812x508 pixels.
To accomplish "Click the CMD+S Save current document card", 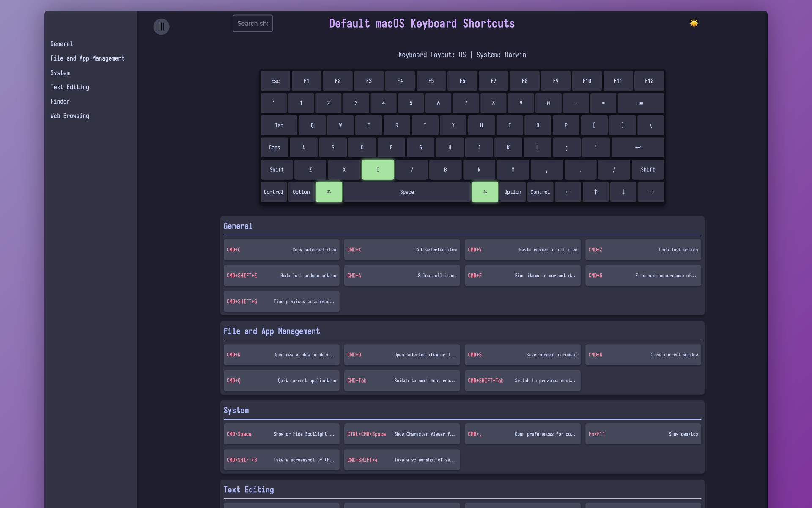I will 522,355.
